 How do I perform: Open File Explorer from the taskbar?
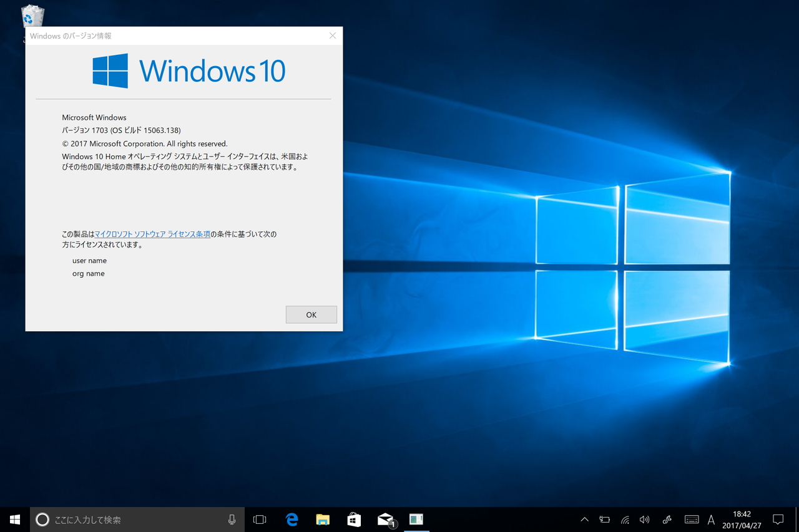tap(323, 519)
